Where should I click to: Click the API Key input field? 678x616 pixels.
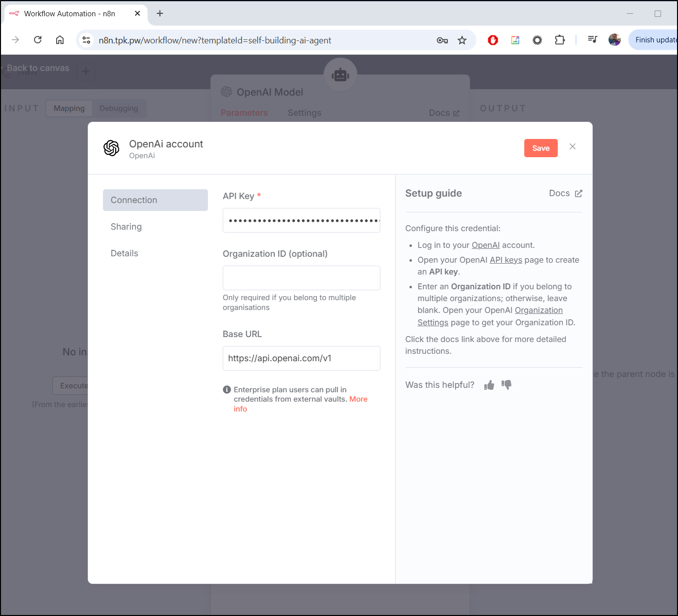tap(302, 220)
